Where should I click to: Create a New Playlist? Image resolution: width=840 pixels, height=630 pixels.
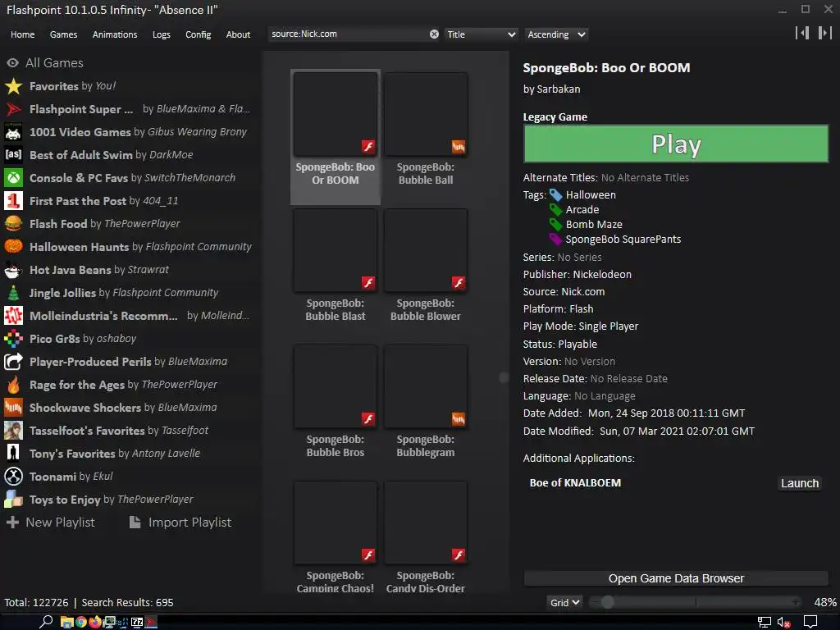tap(50, 523)
